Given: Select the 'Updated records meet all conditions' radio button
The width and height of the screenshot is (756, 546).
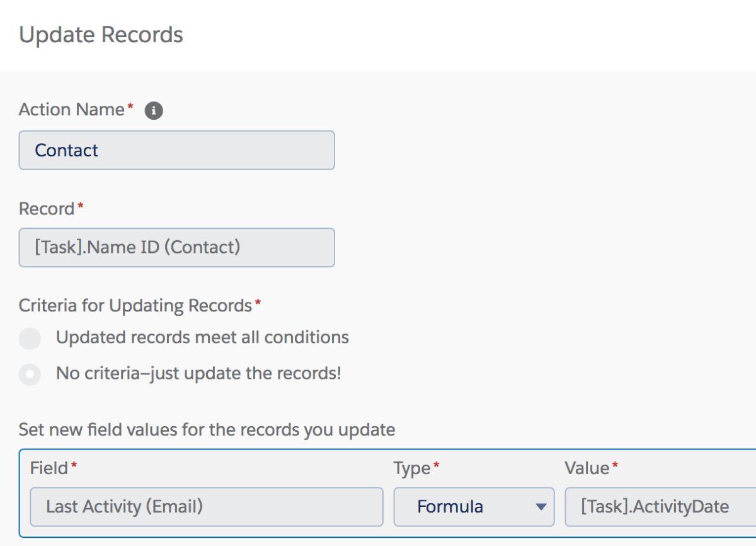Looking at the screenshot, I should point(30,339).
